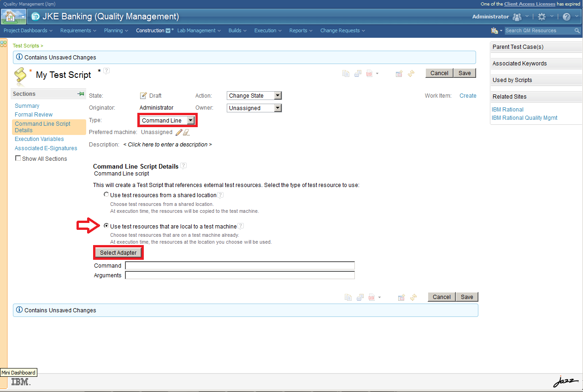
Task: Open the Change State action dropdown
Action: [x=254, y=96]
